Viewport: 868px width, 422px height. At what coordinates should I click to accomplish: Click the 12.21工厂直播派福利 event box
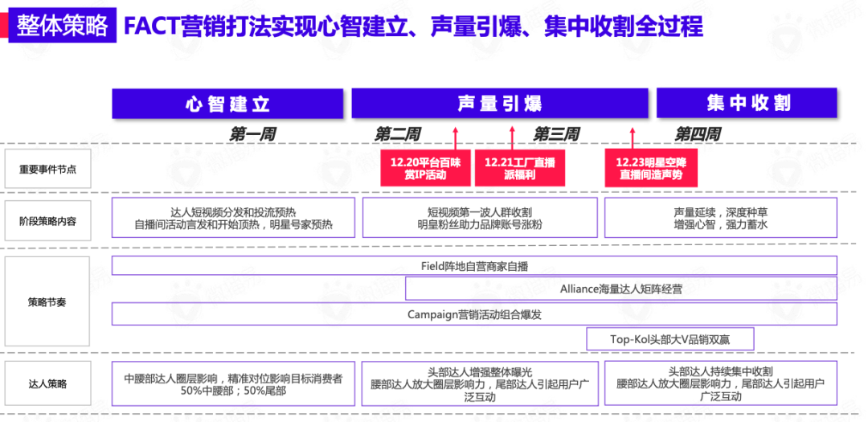(520, 168)
